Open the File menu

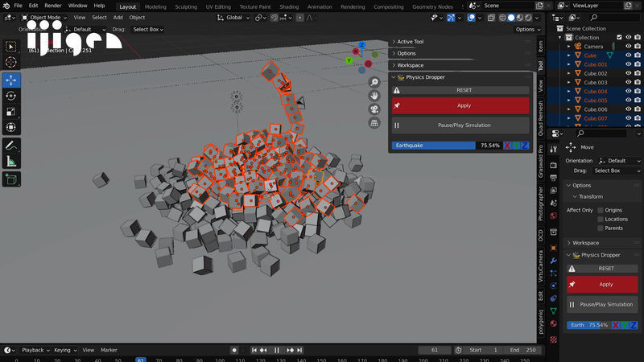click(18, 6)
